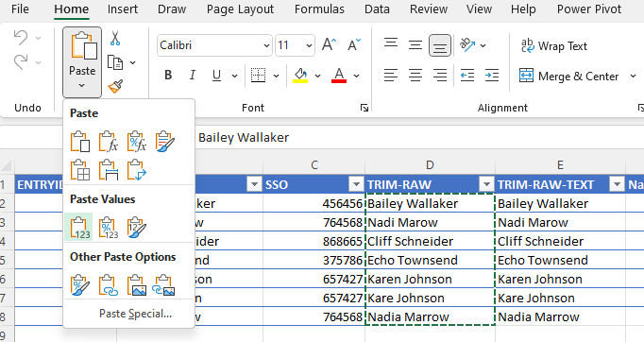Choose Transpose paste icon
644x342 pixels.
point(136,170)
